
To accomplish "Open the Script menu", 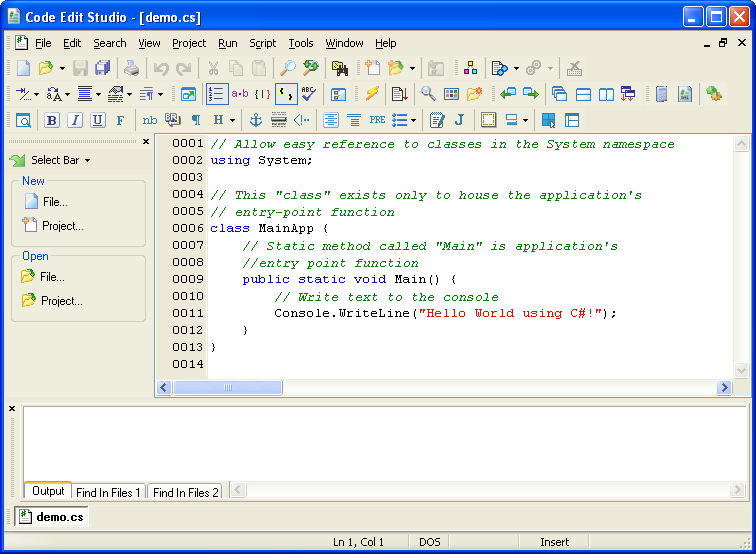I will coord(263,43).
